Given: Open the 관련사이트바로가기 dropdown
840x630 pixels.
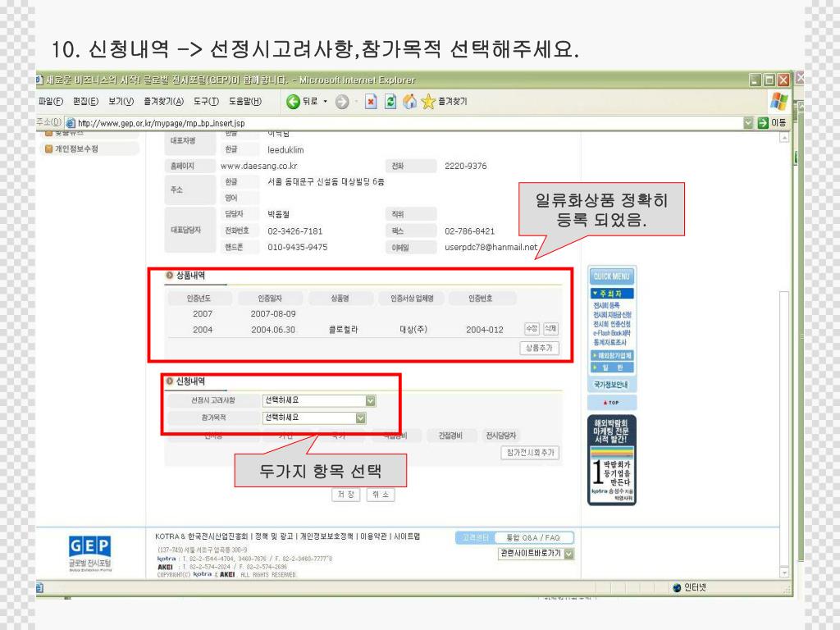Looking at the screenshot, I should (x=569, y=554).
